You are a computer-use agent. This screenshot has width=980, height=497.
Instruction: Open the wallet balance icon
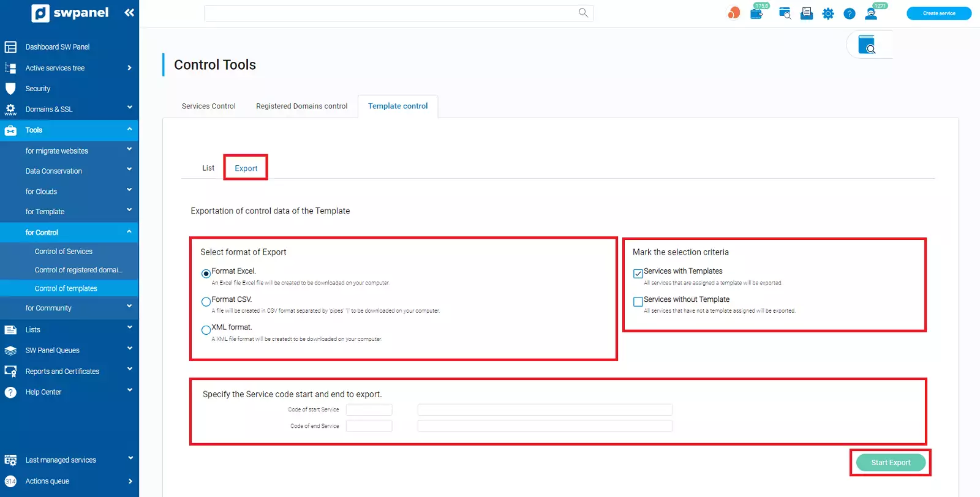756,13
